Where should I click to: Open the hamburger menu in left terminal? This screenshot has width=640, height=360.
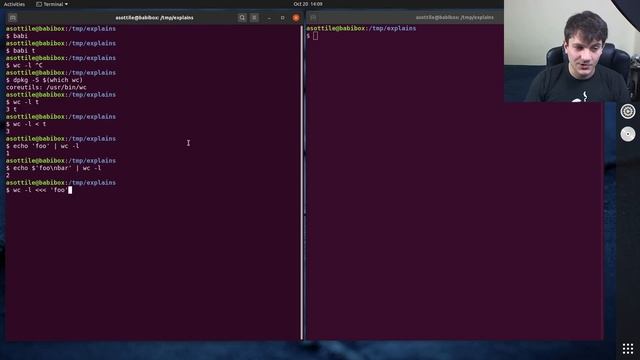point(254,18)
